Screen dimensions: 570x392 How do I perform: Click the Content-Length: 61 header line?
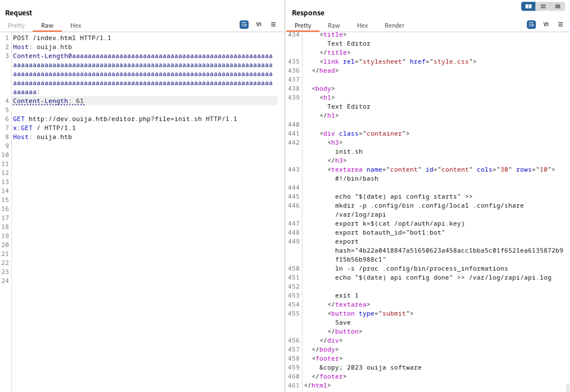(x=48, y=101)
